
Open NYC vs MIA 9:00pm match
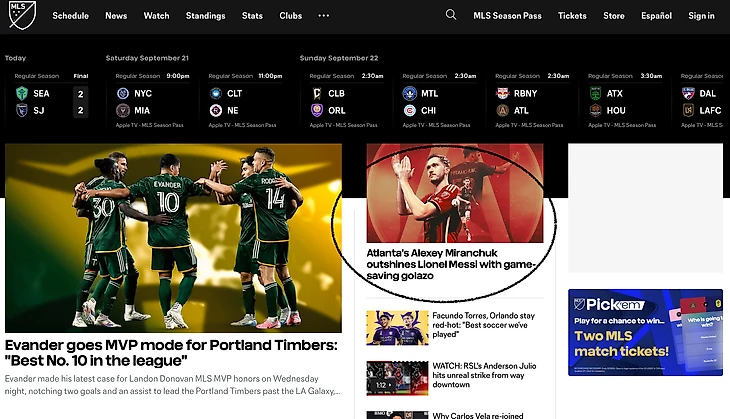click(152, 100)
